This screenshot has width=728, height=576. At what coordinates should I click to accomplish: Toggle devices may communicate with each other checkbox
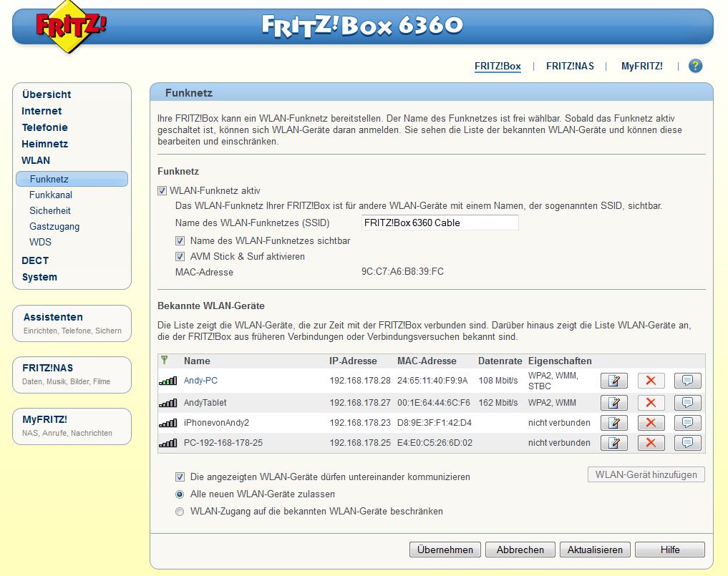180,477
